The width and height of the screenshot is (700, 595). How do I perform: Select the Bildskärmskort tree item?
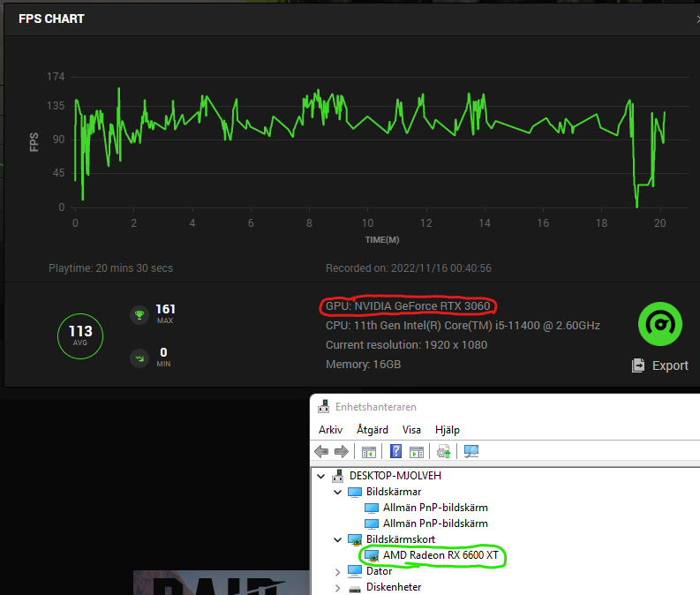coord(401,539)
